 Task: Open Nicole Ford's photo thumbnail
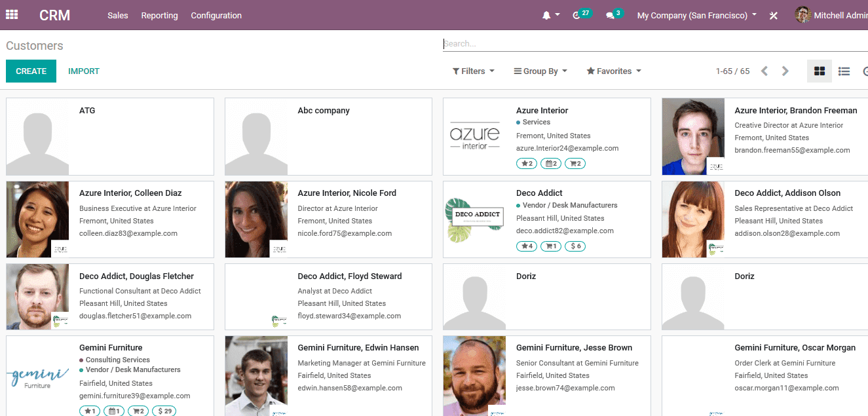click(x=256, y=219)
